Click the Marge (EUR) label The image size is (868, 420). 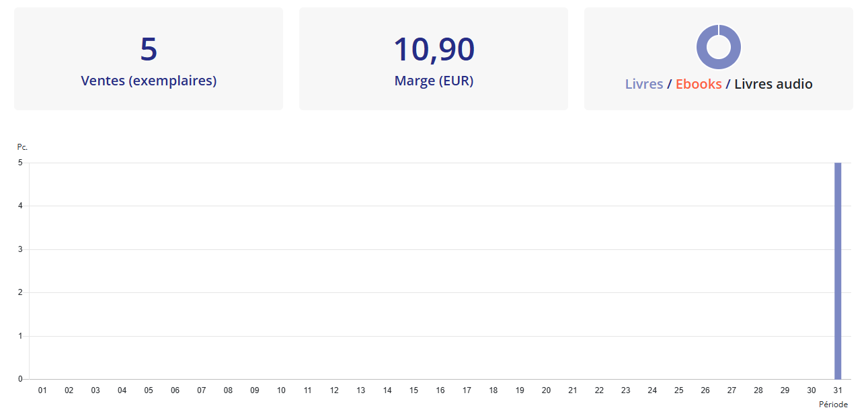pos(434,81)
